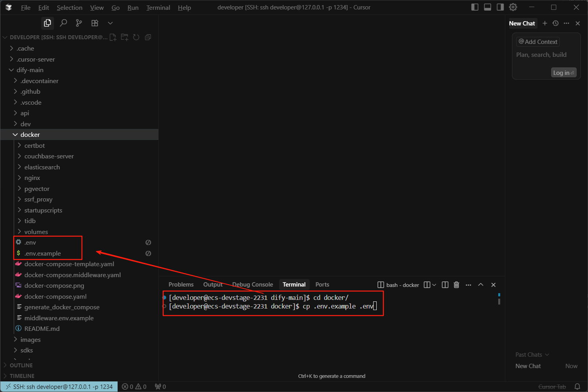The width and height of the screenshot is (588, 392).
Task: Collapse the dify-main folder
Action: tap(79, 70)
